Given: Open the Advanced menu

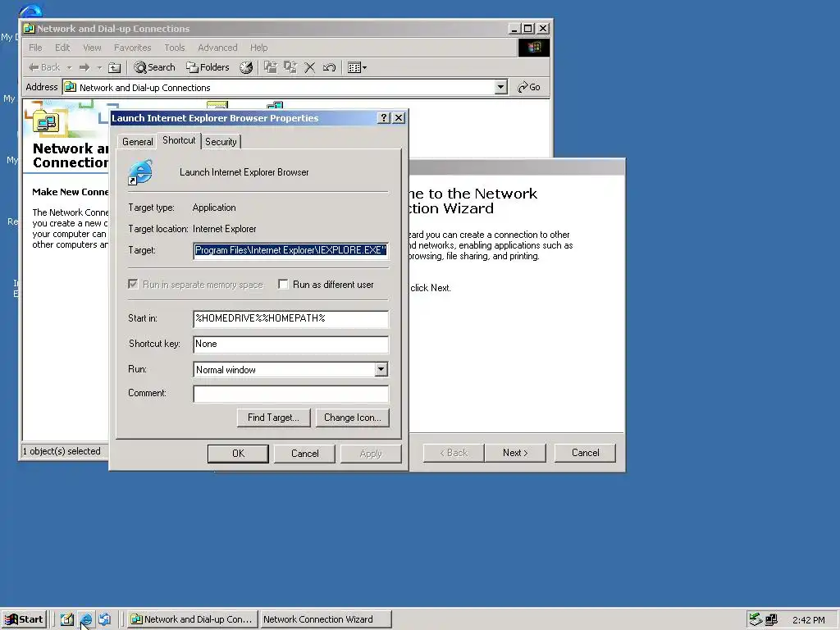Looking at the screenshot, I should pos(217,48).
